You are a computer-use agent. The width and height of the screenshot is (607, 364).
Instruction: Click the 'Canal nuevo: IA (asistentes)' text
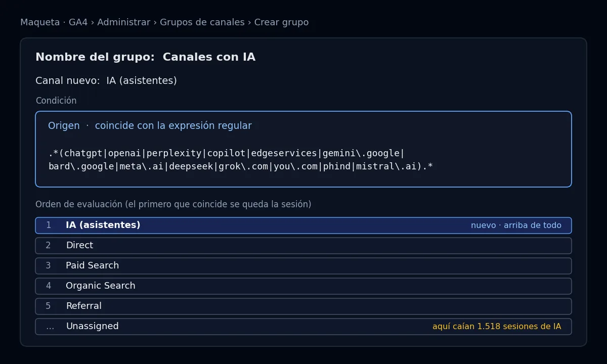106,81
